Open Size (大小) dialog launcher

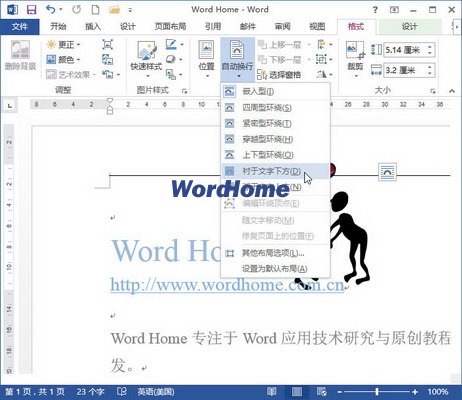(433, 91)
